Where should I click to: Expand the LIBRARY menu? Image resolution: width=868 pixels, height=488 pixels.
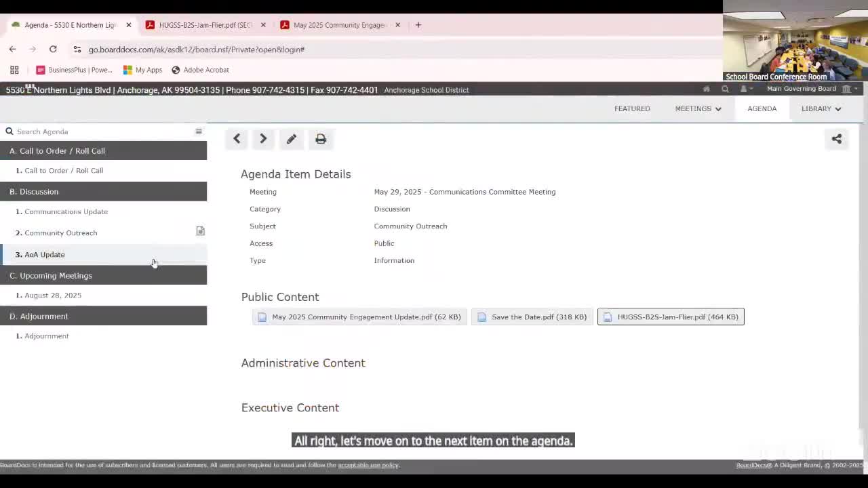821,108
